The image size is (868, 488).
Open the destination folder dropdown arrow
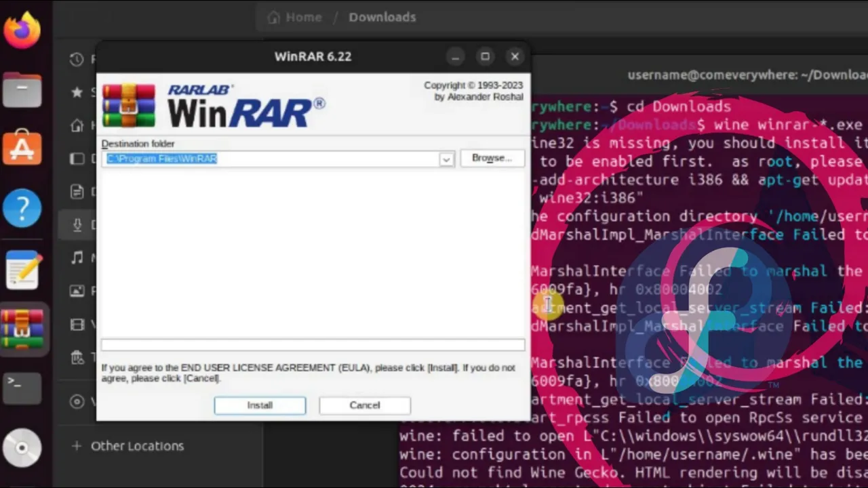point(446,159)
